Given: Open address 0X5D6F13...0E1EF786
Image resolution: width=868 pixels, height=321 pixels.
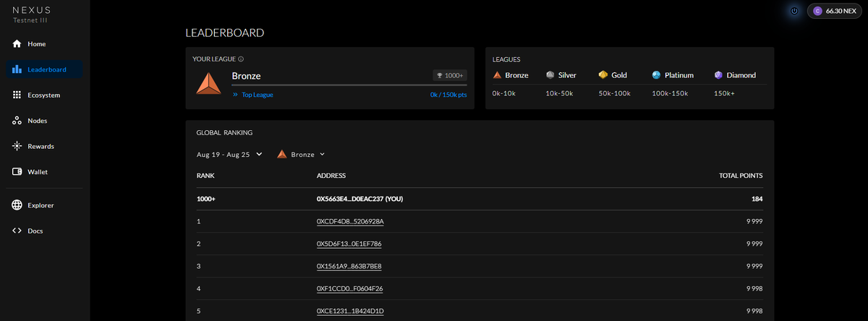Looking at the screenshot, I should tap(349, 244).
